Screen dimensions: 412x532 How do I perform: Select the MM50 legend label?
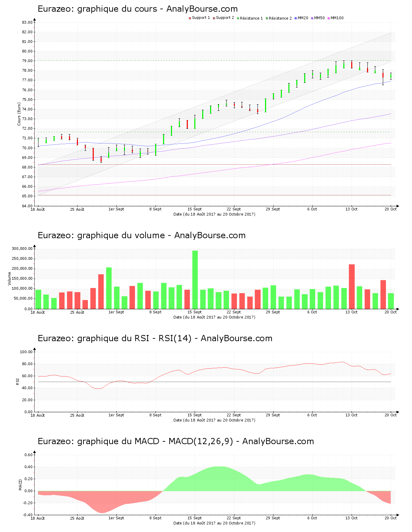(319, 18)
